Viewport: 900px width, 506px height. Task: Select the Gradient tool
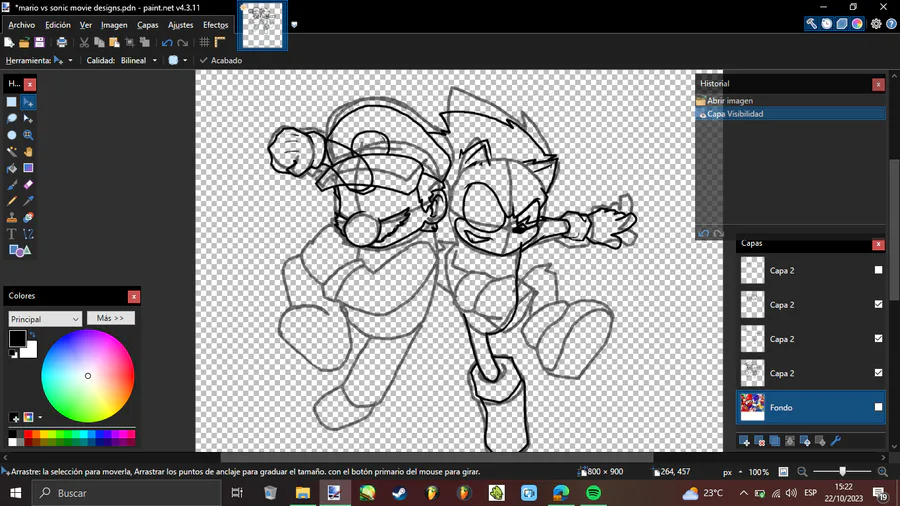click(28, 168)
